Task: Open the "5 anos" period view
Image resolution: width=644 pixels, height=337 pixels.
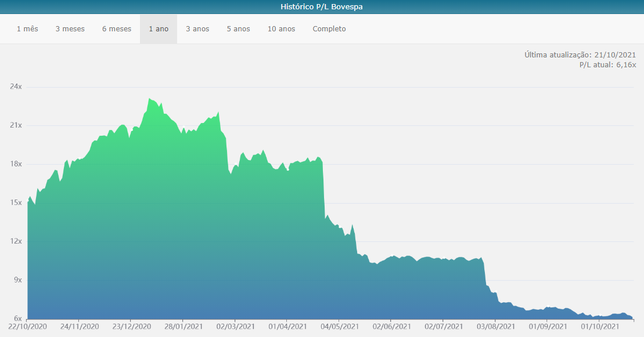Action: click(x=239, y=29)
